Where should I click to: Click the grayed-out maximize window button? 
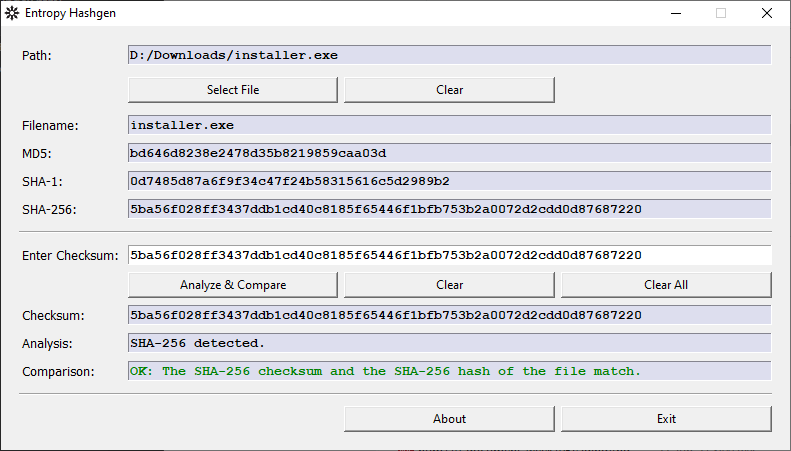tap(721, 13)
